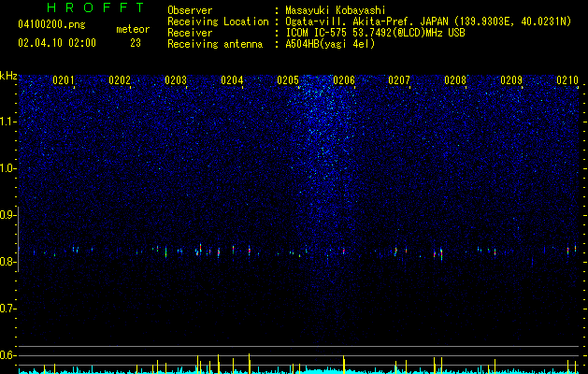Click the 0206 time marker
The height and width of the screenshot is (374, 588).
344,80
